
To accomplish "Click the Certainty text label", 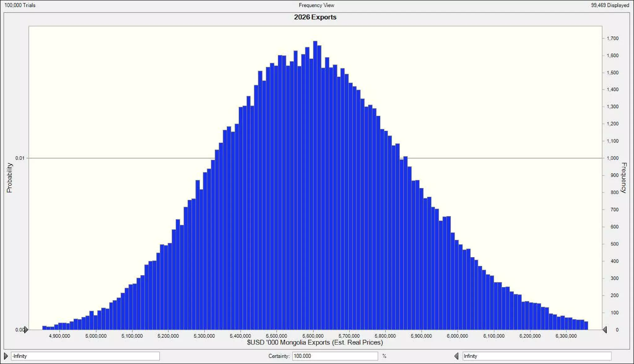I will (x=279, y=356).
